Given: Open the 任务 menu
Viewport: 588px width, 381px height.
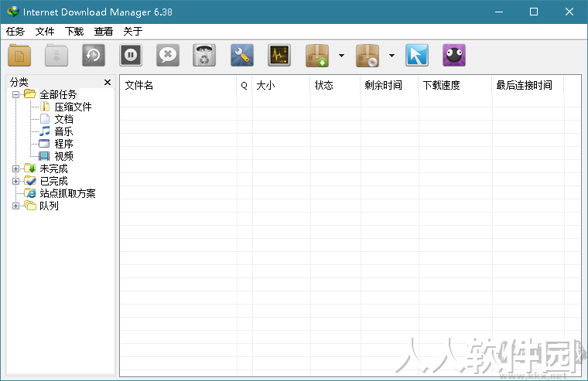Looking at the screenshot, I should coord(15,32).
